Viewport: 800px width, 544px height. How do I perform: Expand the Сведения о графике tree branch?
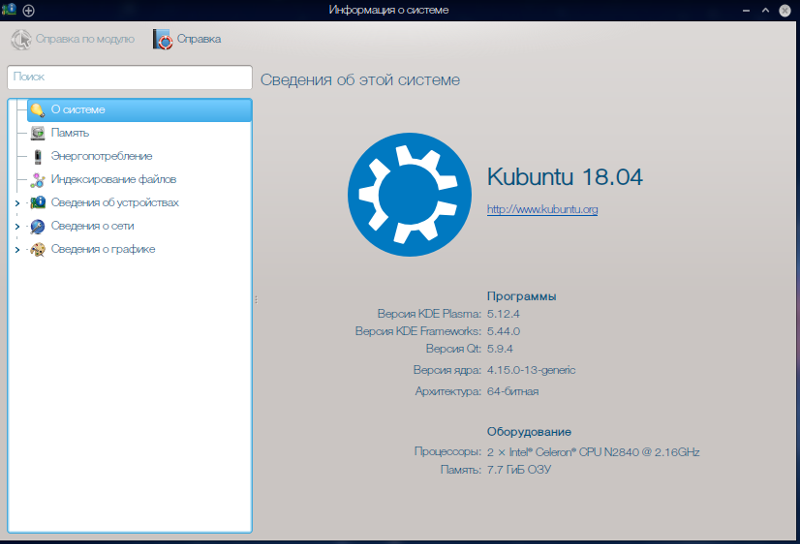pos(17,250)
